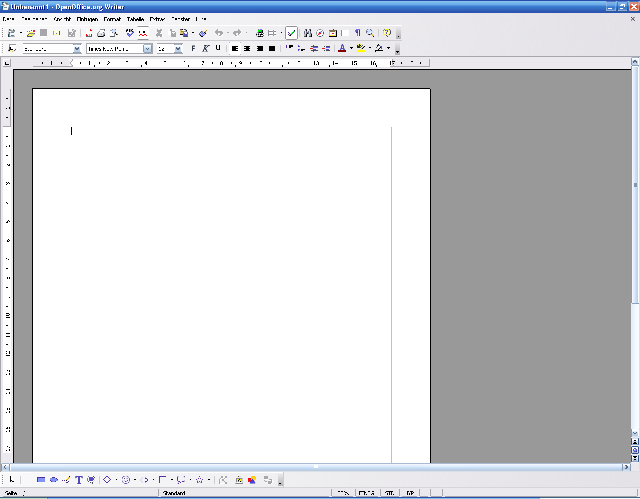Click insert mode field in status bar
This screenshot has height=499, width=640.
(367, 493)
